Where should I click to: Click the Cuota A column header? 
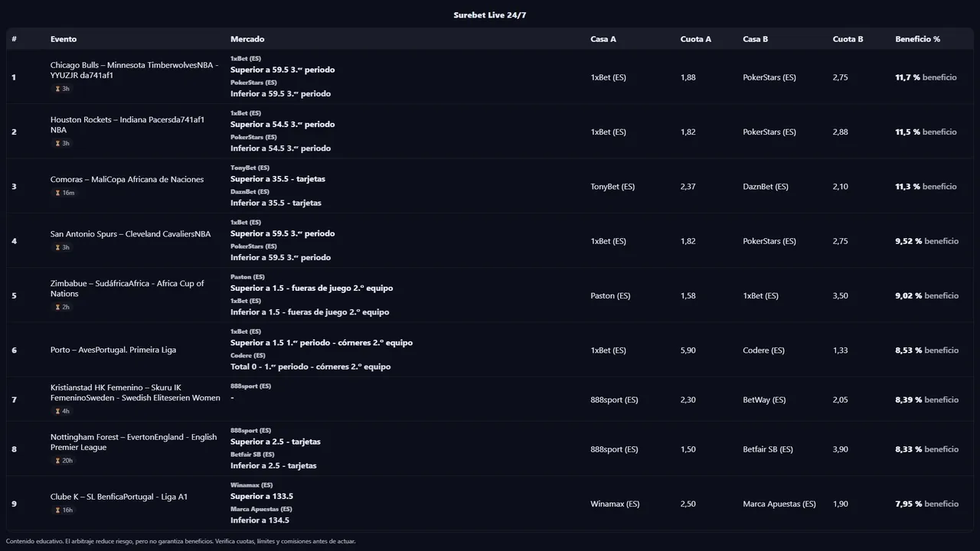[x=695, y=39]
